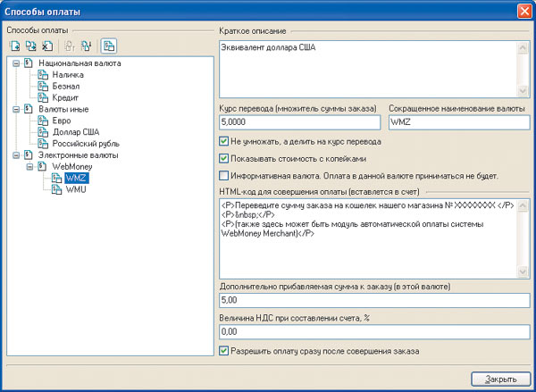Collapse the Национальная валюта tree node
Image resolution: width=536 pixels, height=392 pixels.
16,63
